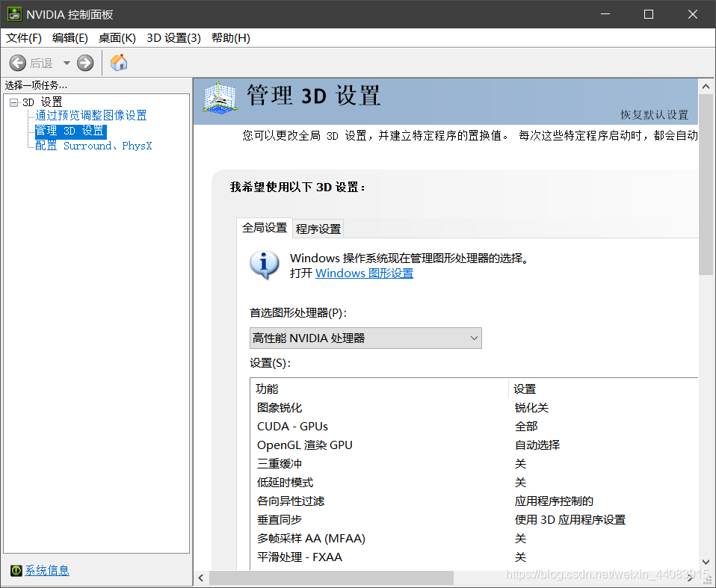Select the CUDA - GPUs setting row
This screenshot has height=588, width=716.
474,427
